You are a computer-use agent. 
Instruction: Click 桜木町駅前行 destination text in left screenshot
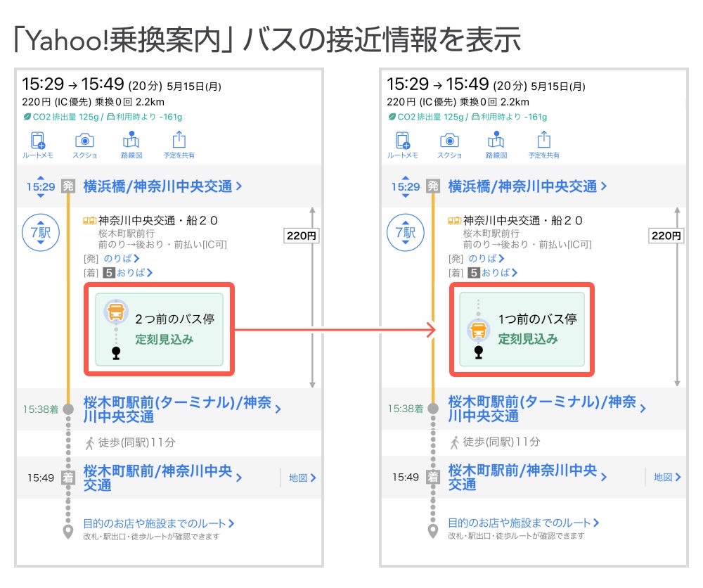(127, 234)
